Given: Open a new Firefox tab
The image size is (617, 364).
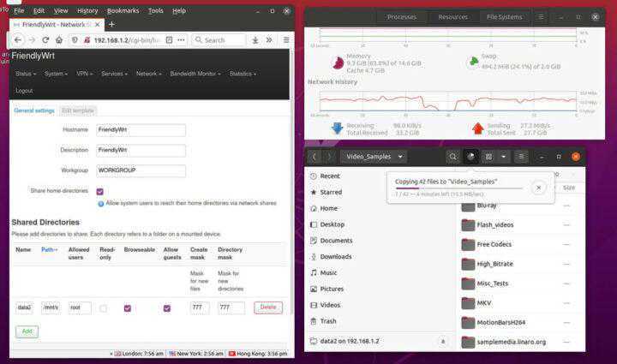Looking at the screenshot, I should click(111, 24).
